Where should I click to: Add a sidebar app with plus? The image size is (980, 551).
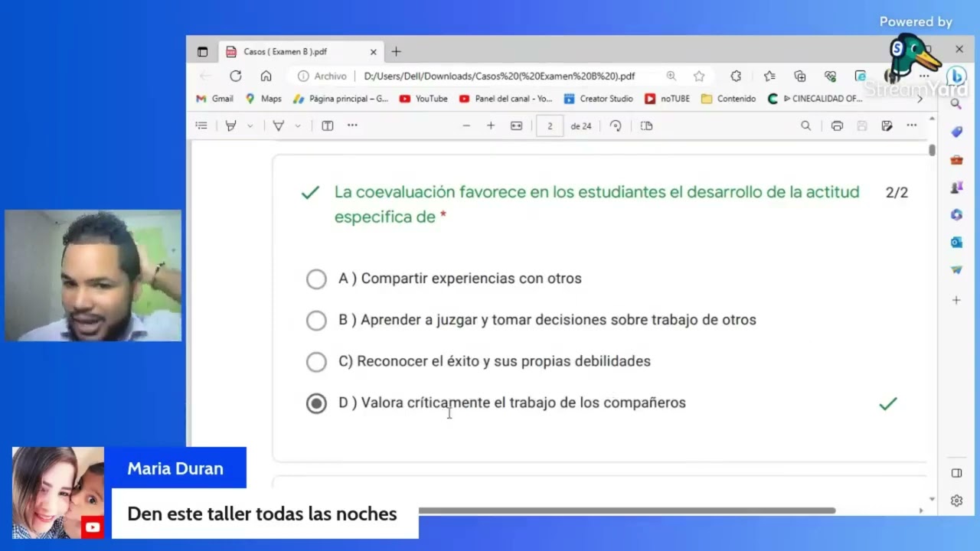956,301
